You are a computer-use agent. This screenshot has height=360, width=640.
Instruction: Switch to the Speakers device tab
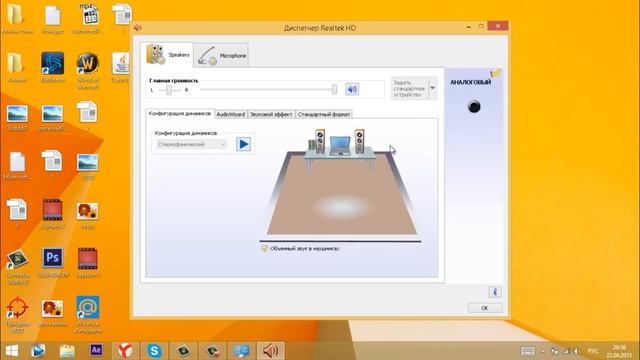coord(167,54)
